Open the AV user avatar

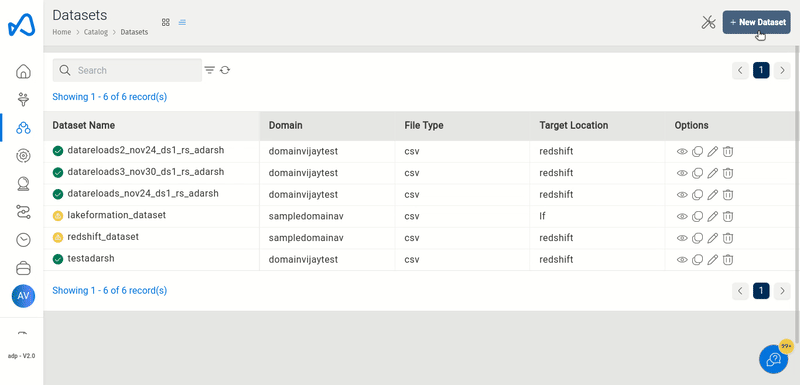(23, 296)
